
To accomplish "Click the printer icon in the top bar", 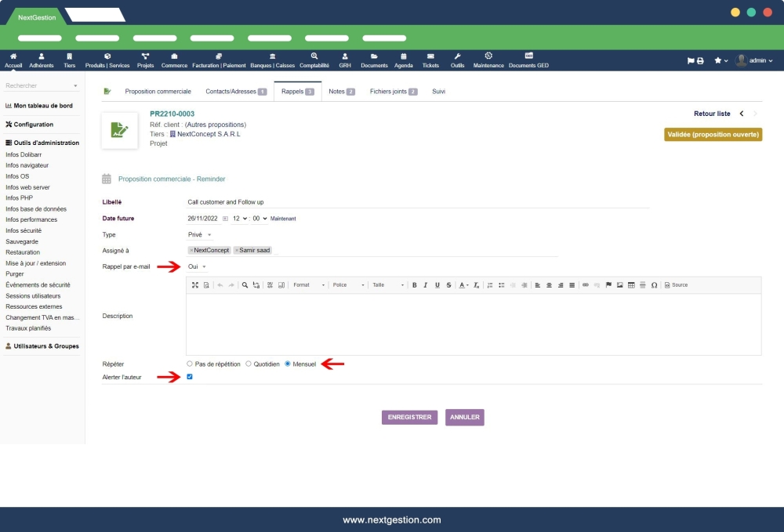I will 699,59.
